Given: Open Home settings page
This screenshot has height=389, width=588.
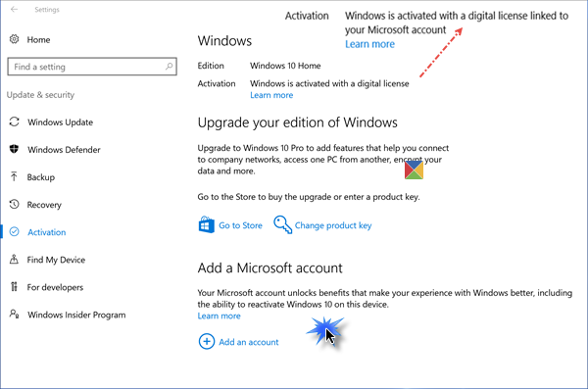Looking at the screenshot, I should [38, 40].
